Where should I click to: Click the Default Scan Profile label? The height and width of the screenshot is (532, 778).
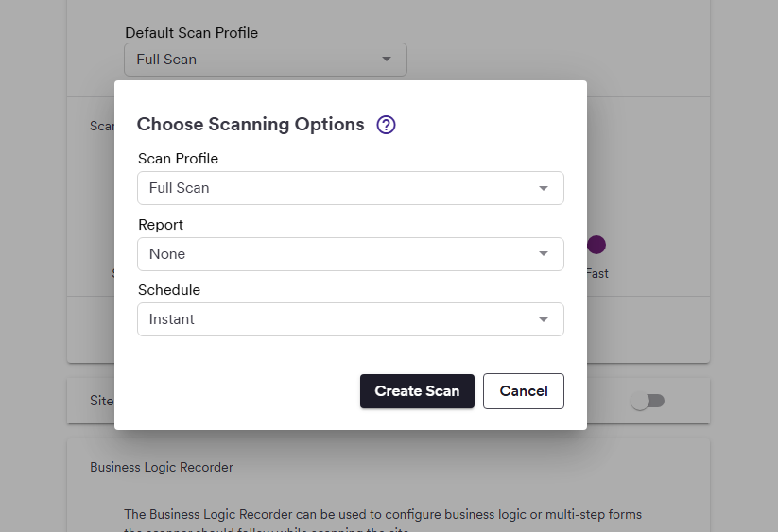point(191,33)
